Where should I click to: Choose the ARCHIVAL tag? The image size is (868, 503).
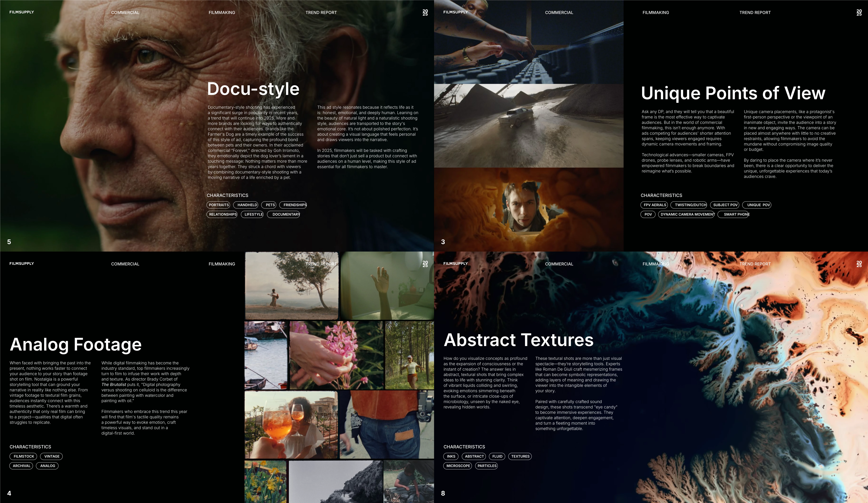[x=21, y=466]
